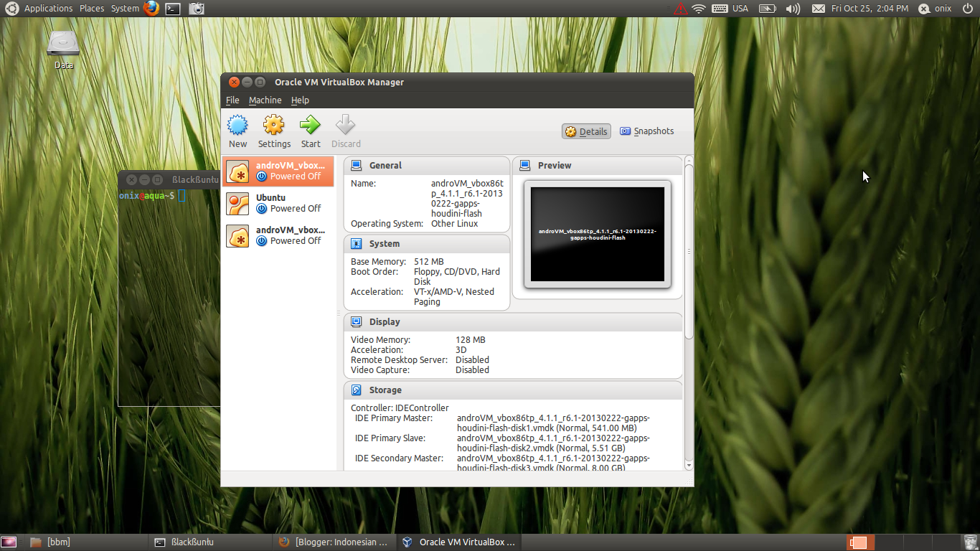This screenshot has width=980, height=551.
Task: Open the Applications menu in top panel
Action: tap(48, 9)
